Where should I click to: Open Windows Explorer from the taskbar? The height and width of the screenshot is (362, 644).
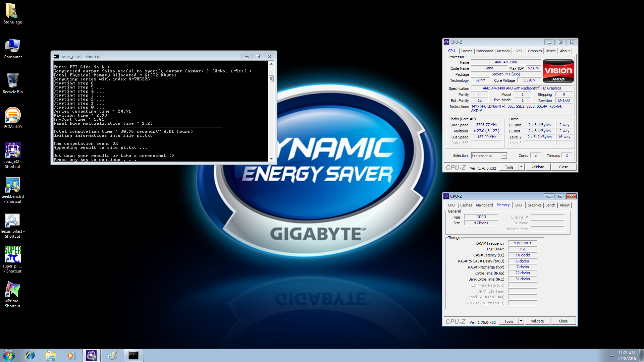coord(51,355)
